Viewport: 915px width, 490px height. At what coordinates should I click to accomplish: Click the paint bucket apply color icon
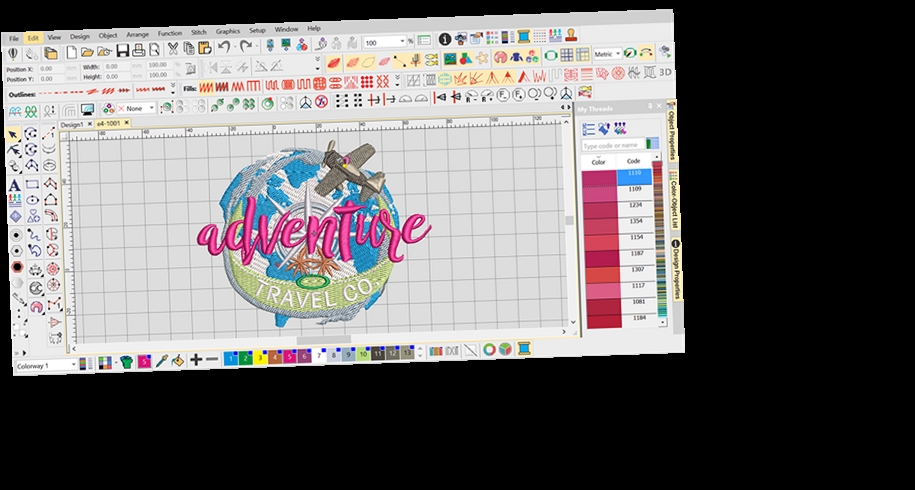point(177,360)
